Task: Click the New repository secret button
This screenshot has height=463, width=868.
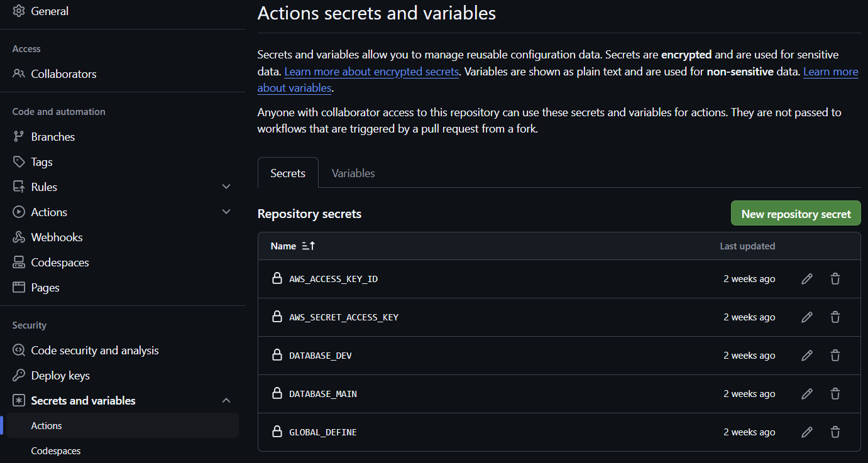Action: pyautogui.click(x=795, y=213)
